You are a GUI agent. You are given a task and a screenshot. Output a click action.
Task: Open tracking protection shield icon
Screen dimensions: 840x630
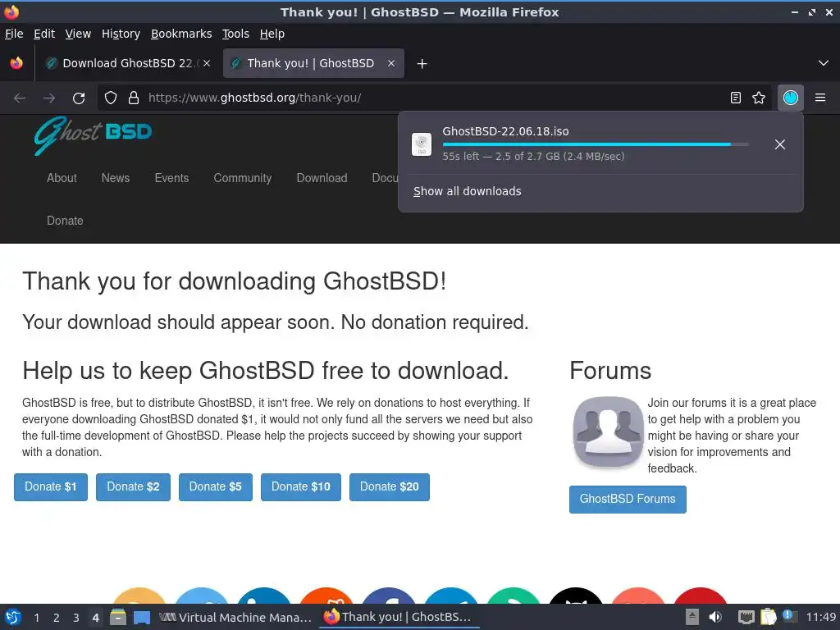[x=111, y=98]
